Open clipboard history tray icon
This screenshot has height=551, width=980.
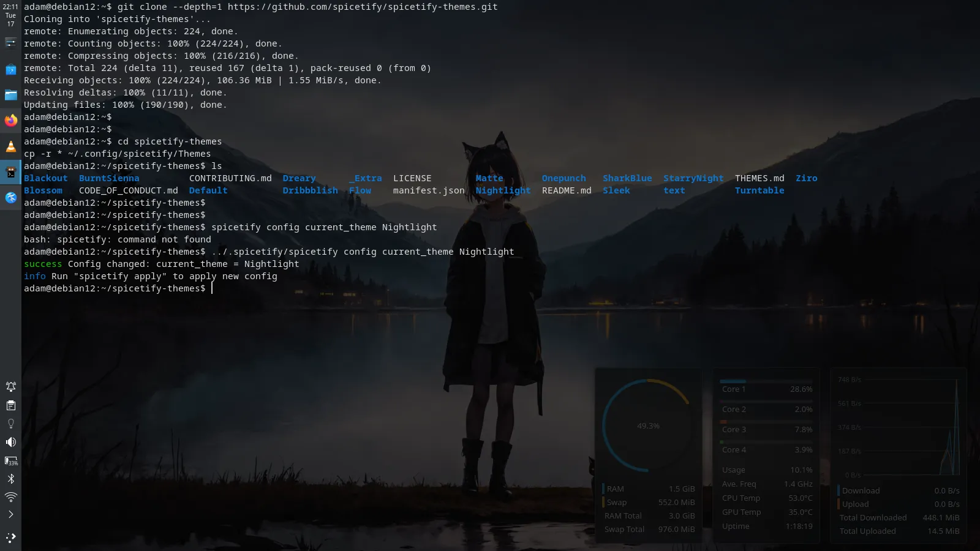coord(10,405)
